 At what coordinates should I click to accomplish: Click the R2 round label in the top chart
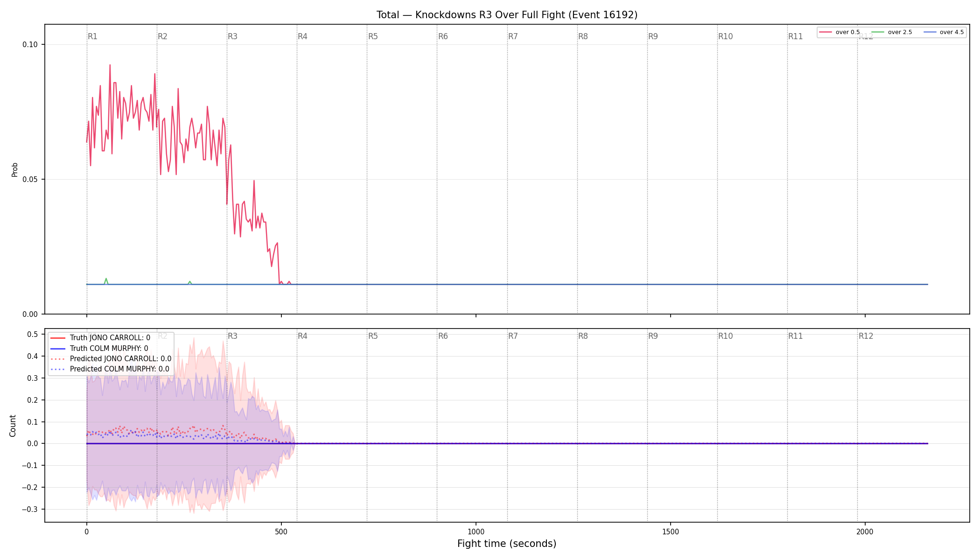[162, 36]
